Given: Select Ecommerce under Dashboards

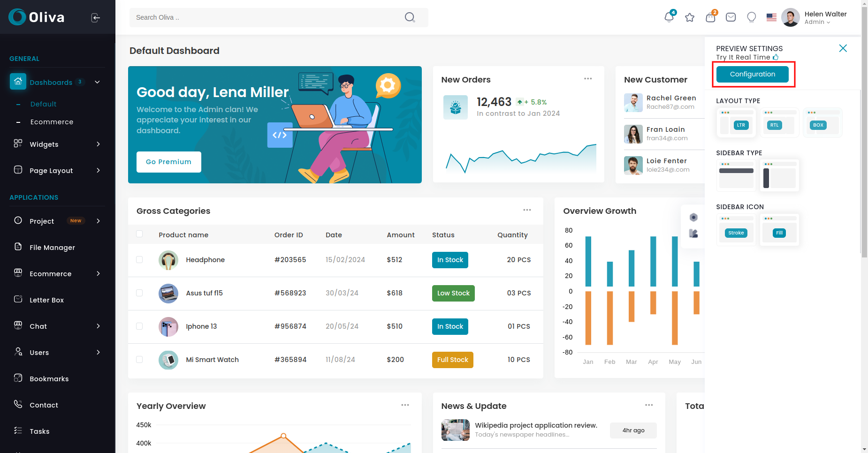Looking at the screenshot, I should tap(52, 122).
